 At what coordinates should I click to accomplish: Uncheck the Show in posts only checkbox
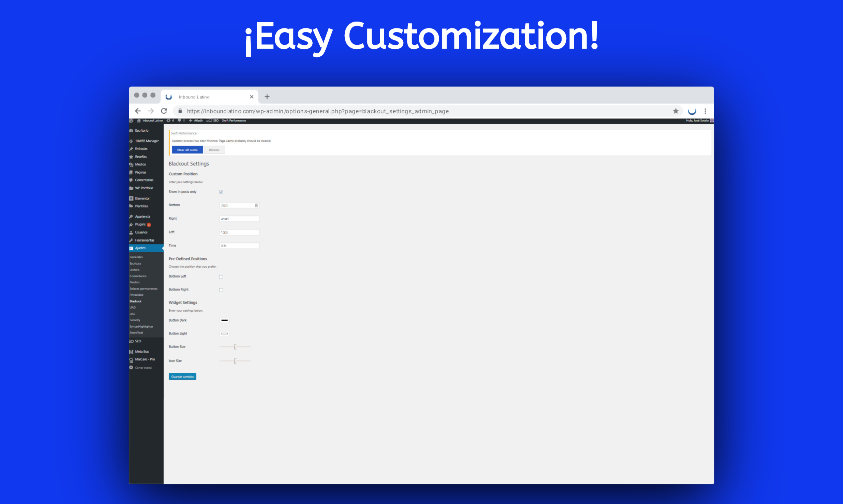pos(221,192)
